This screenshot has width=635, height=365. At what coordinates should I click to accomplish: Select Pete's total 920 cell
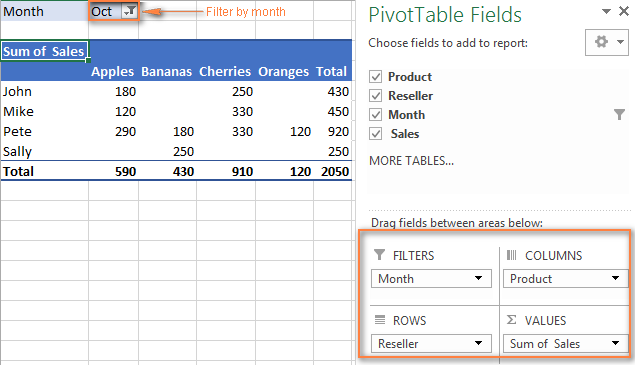(x=338, y=131)
